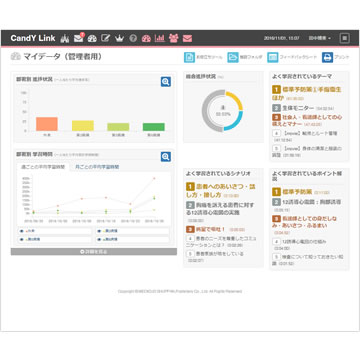Toggle eye icon for dark green series in legend
The image size is (360, 360).
tap(100, 239)
